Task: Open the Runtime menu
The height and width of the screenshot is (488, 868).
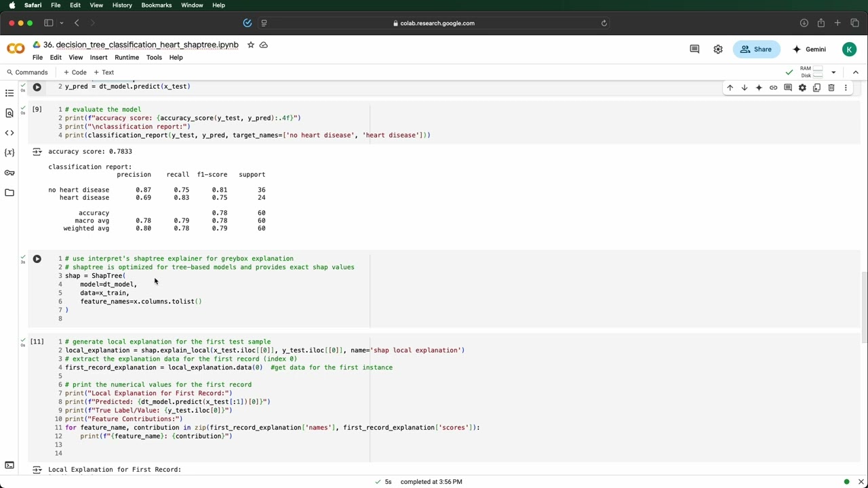Action: 127,57
